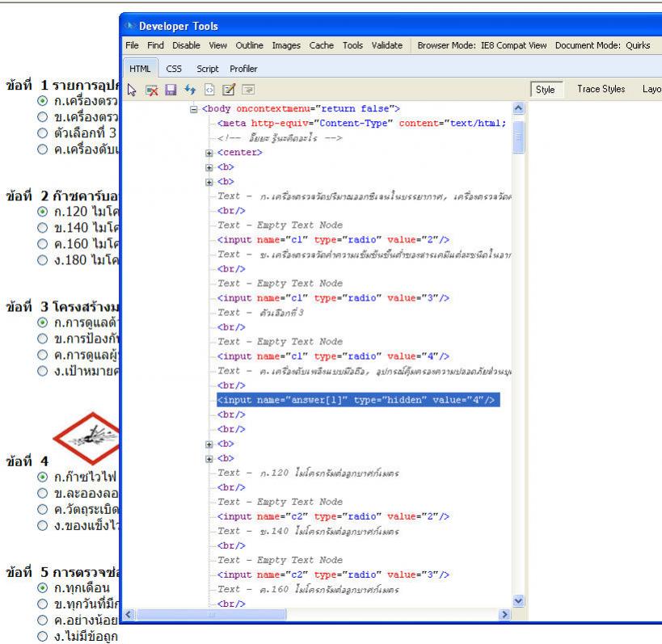
Task: Select question 1 option ก radio button
Action: 42,101
